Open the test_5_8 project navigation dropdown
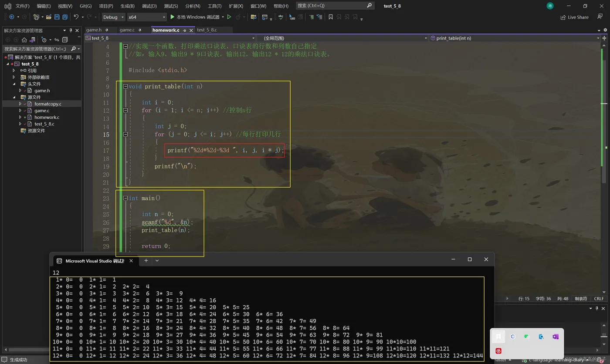 171,38
